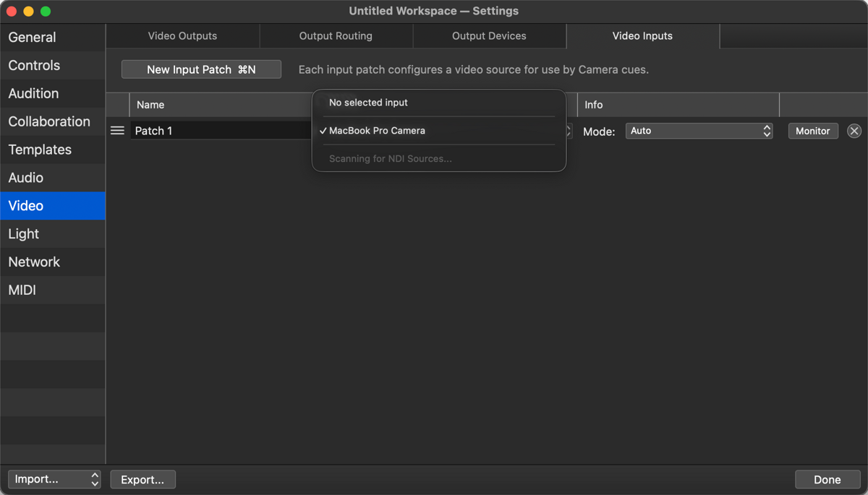Click the red window close button
Screen dimensions: 868x495
(x=12, y=12)
